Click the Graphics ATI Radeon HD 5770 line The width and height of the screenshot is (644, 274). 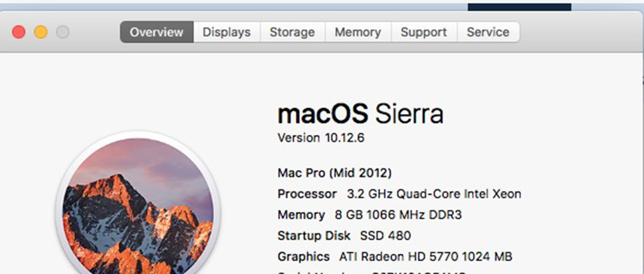(x=395, y=256)
